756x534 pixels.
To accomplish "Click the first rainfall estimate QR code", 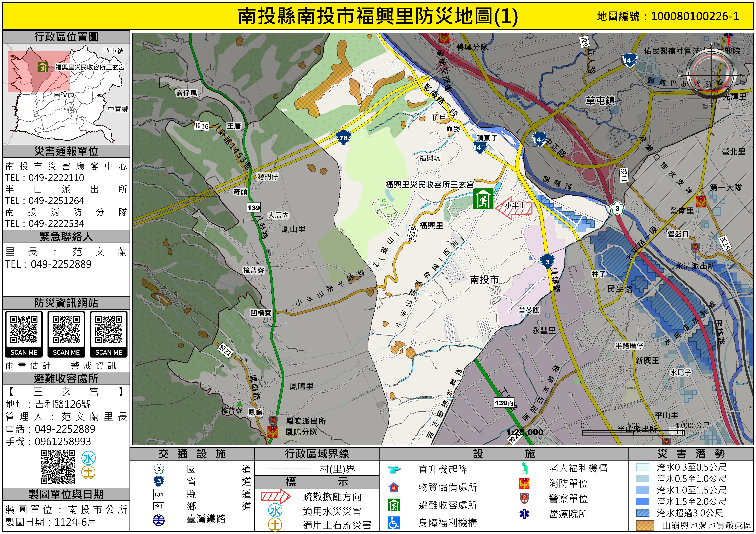I will point(24,330).
